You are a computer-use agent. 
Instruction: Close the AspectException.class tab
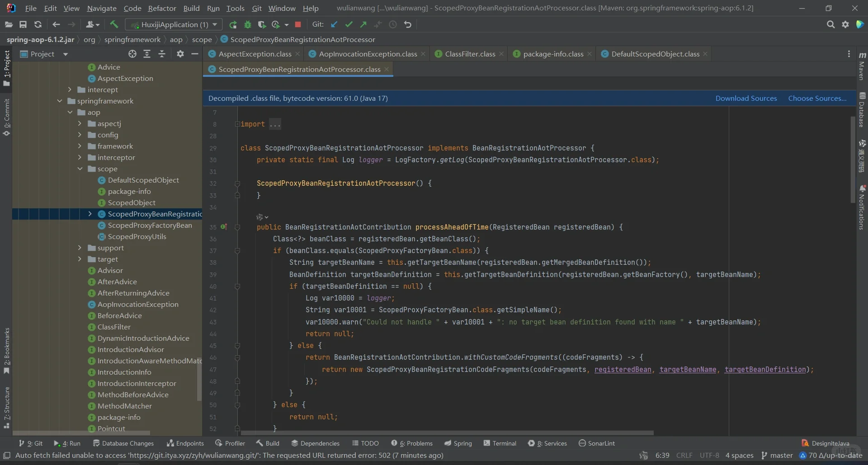[x=297, y=54]
